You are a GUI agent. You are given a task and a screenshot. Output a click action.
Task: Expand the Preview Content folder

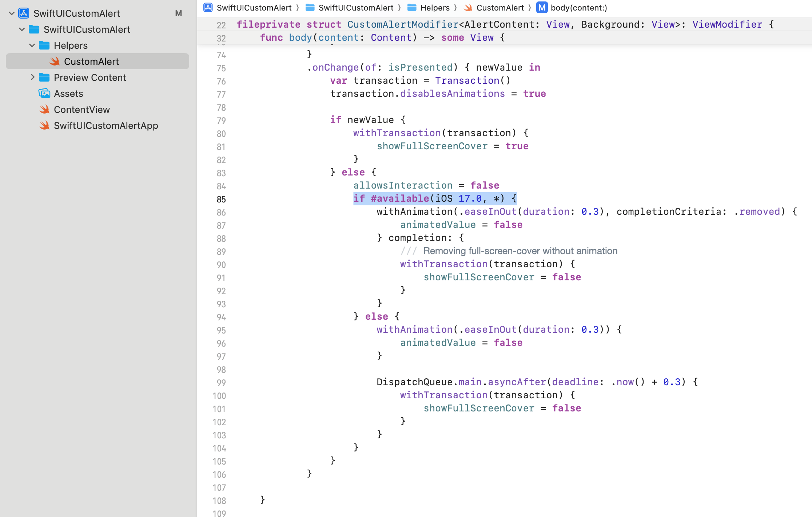click(32, 78)
